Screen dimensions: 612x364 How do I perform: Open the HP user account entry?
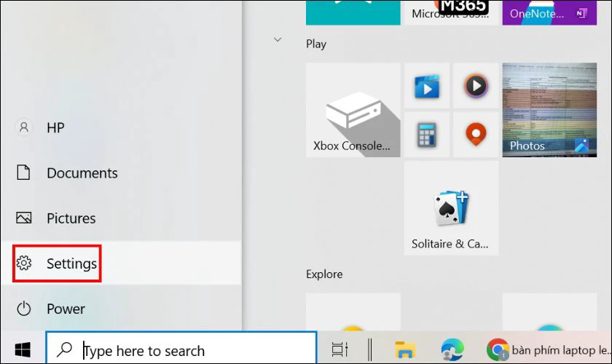tap(121, 127)
